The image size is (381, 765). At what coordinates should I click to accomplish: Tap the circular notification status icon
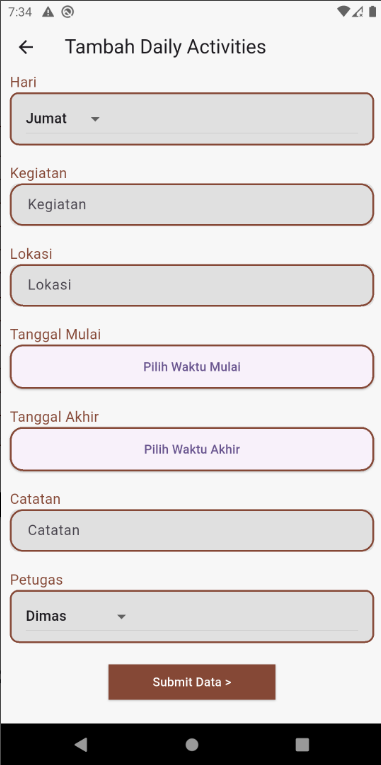pyautogui.click(x=68, y=12)
